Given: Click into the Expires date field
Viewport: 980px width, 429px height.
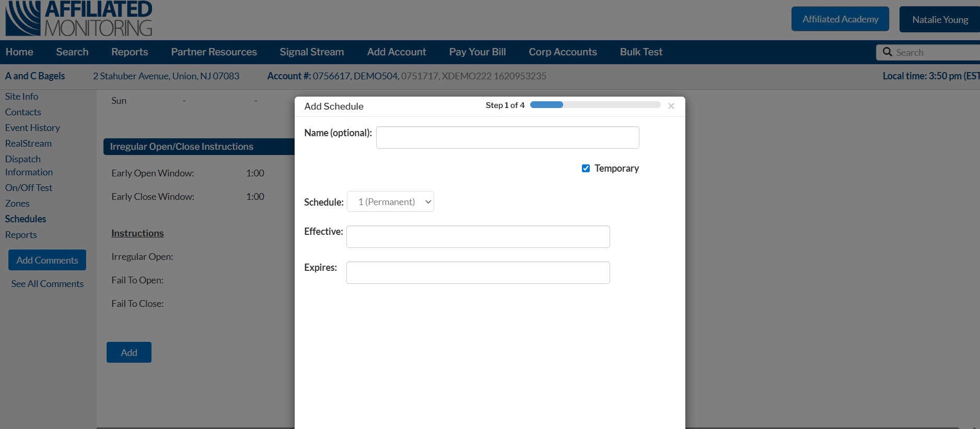Looking at the screenshot, I should click(477, 273).
